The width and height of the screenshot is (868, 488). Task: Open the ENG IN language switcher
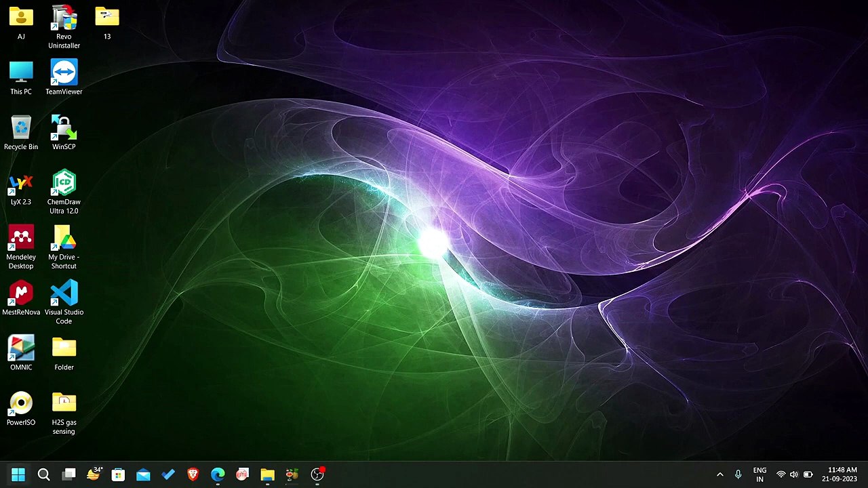point(759,474)
